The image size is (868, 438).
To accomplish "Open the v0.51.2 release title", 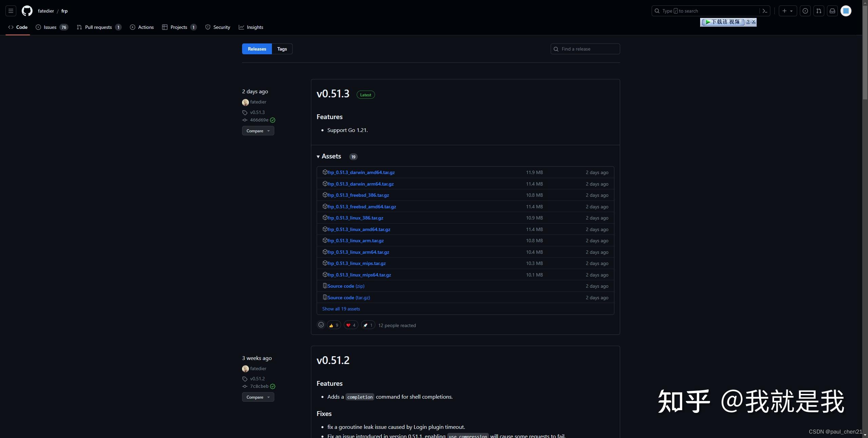I will [333, 360].
